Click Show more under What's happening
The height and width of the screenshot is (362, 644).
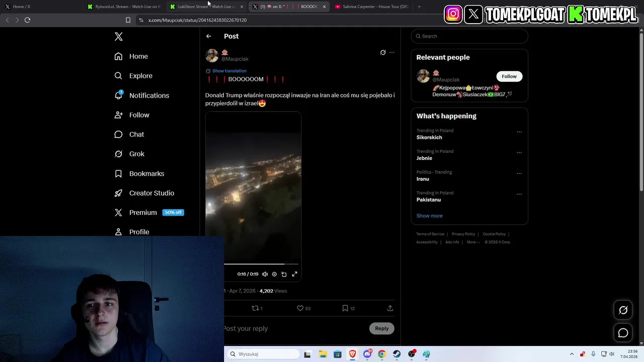430,216
